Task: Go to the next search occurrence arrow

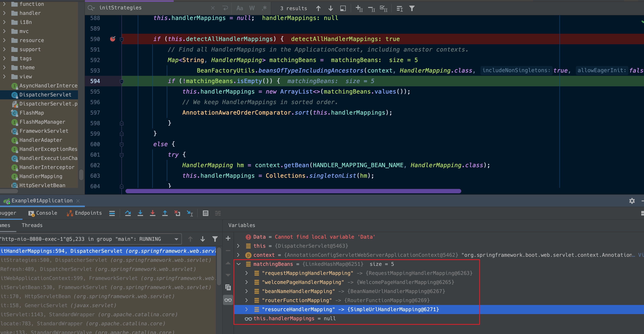Action: [331, 8]
